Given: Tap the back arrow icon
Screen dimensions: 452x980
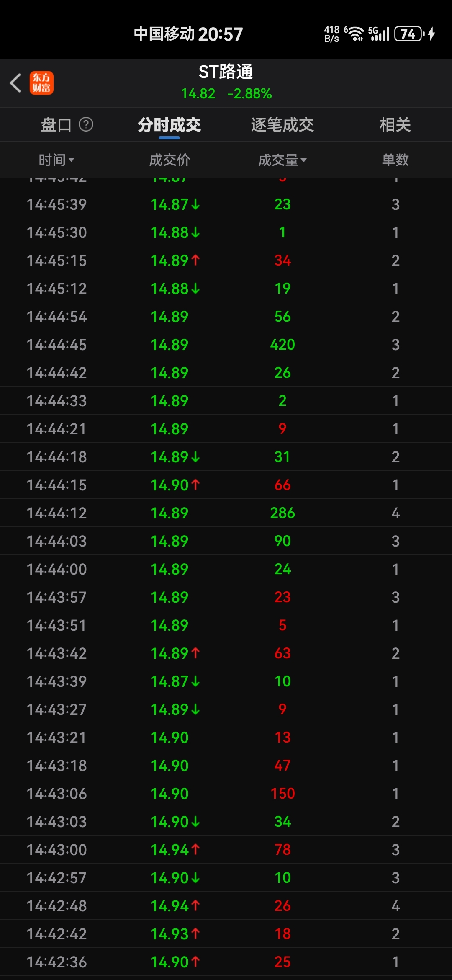Looking at the screenshot, I should pyautogui.click(x=15, y=83).
